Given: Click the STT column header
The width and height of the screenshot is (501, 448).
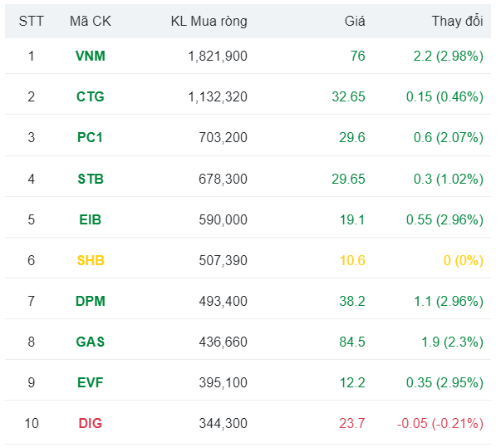Looking at the screenshot, I should tap(32, 21).
